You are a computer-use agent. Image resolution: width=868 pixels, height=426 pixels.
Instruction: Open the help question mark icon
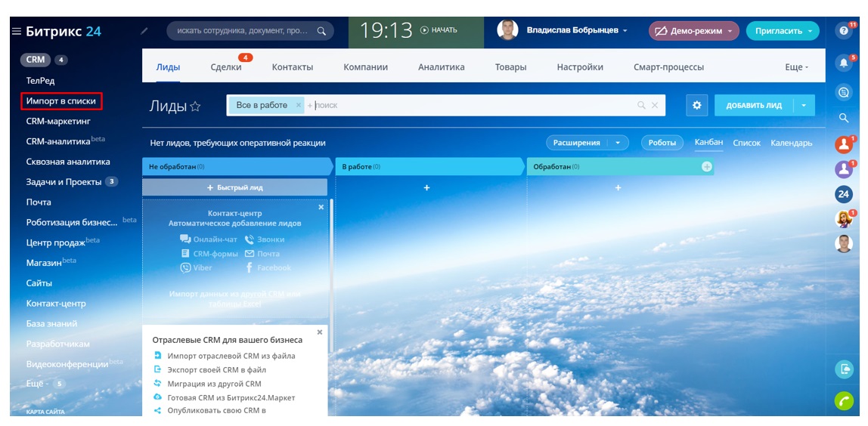coord(844,31)
